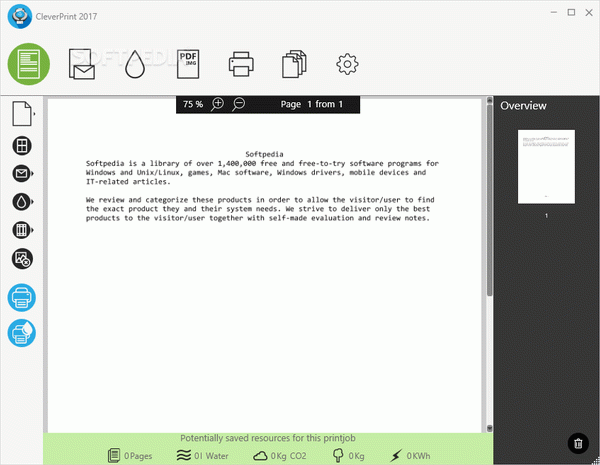Click the remove images sidebar icon
This screenshot has width=600, height=465.
pyautogui.click(x=22, y=259)
